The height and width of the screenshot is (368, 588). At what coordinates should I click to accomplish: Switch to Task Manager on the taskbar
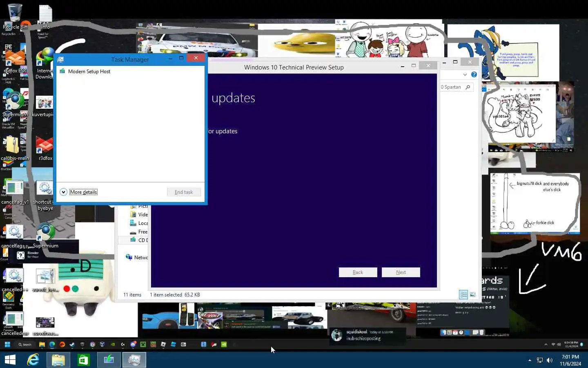tap(134, 360)
